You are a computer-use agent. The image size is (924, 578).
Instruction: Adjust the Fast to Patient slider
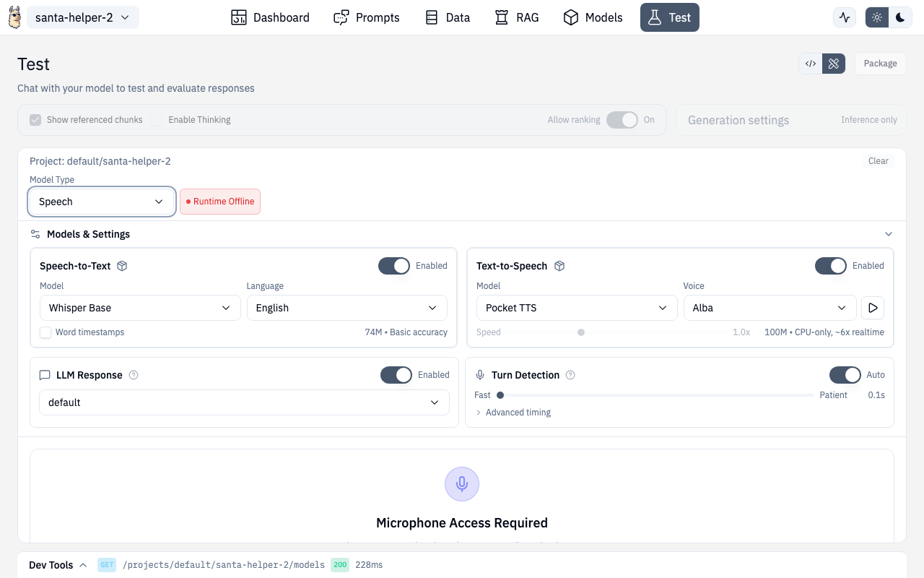point(500,395)
